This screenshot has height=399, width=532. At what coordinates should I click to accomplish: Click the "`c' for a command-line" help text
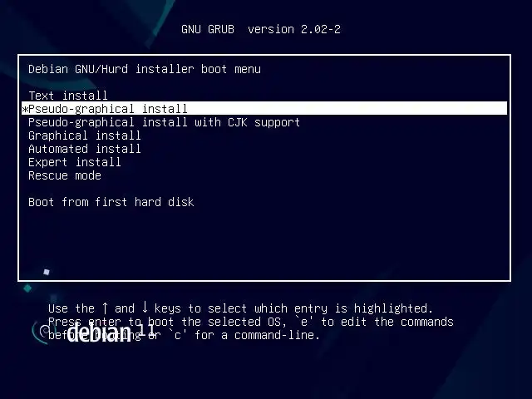(x=244, y=335)
